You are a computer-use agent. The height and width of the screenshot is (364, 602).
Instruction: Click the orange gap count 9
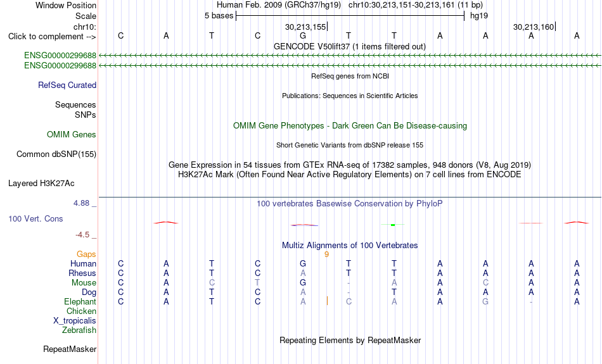(x=327, y=254)
